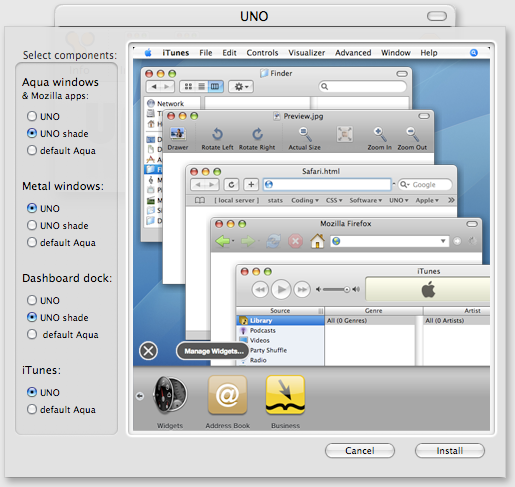Viewport: 515px width, 487px height.
Task: Click the Safari reload button
Action: [x=231, y=184]
